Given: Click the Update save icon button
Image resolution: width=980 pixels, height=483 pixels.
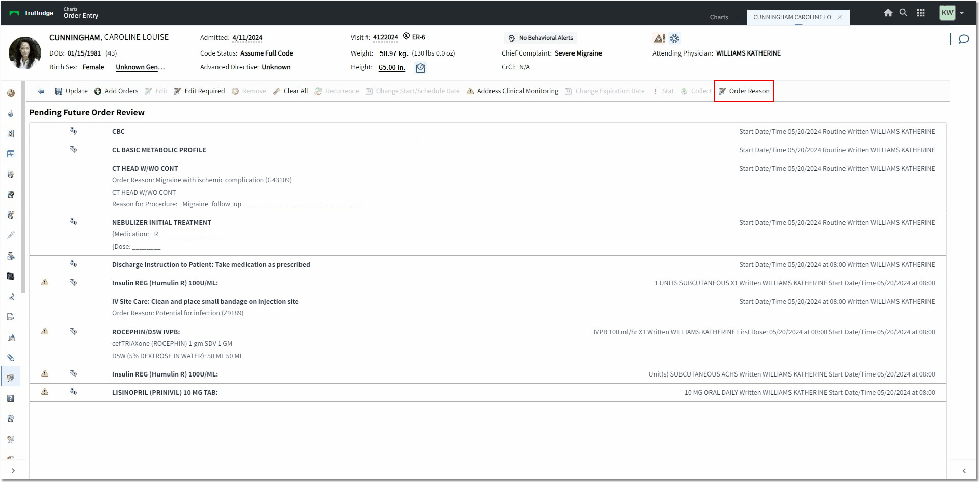Looking at the screenshot, I should pyautogui.click(x=71, y=91).
